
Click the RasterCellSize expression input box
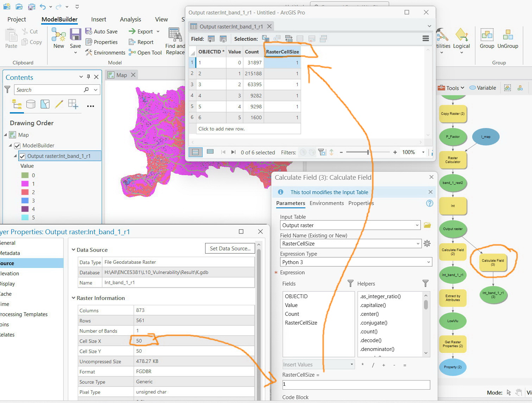click(356, 385)
